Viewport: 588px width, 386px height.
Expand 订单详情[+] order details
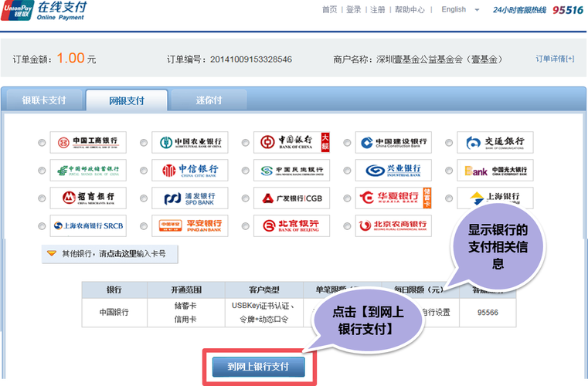click(555, 59)
